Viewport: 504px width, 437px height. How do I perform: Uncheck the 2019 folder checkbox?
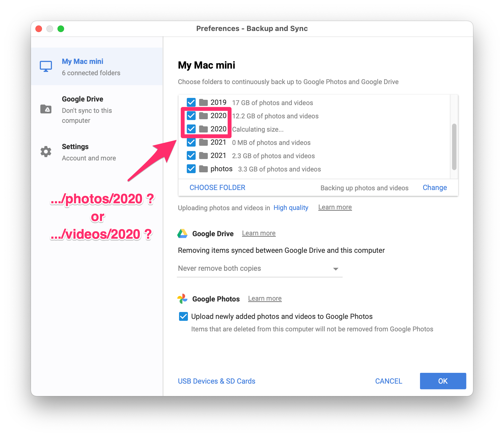pos(191,103)
